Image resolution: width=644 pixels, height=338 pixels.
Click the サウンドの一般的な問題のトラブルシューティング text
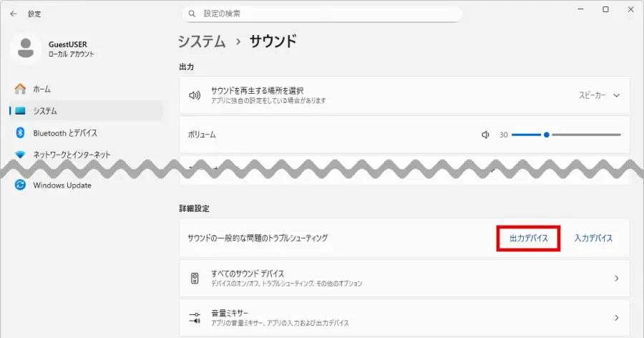tap(258, 238)
